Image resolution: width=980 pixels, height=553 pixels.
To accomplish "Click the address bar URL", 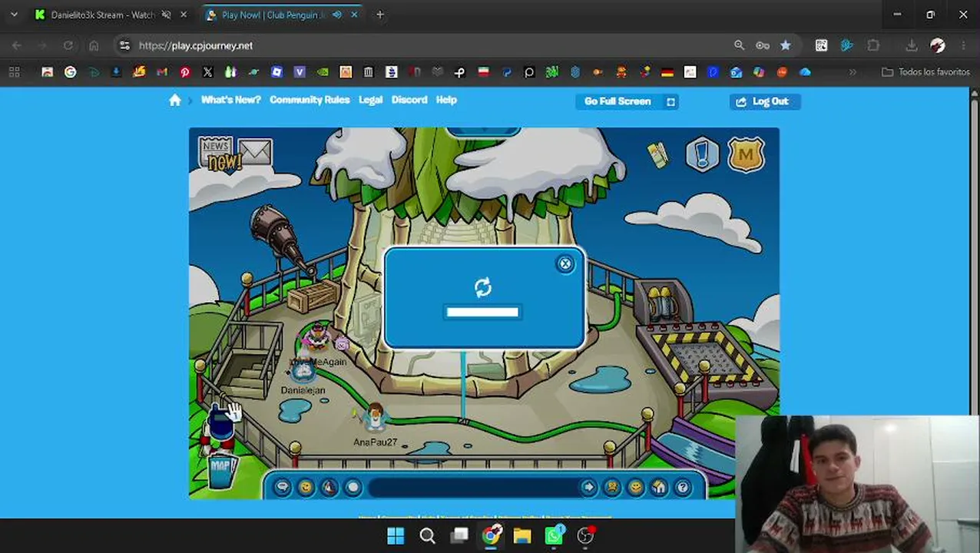I will (196, 45).
